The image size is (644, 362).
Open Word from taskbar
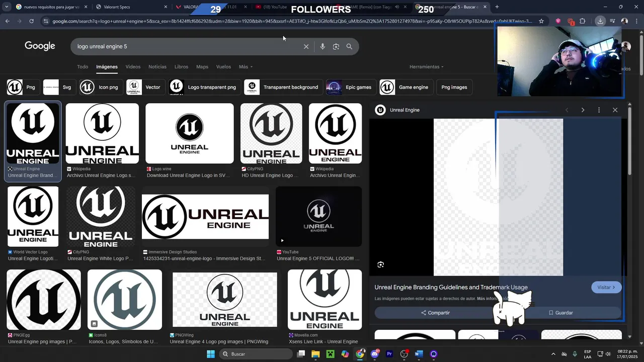tap(419, 354)
